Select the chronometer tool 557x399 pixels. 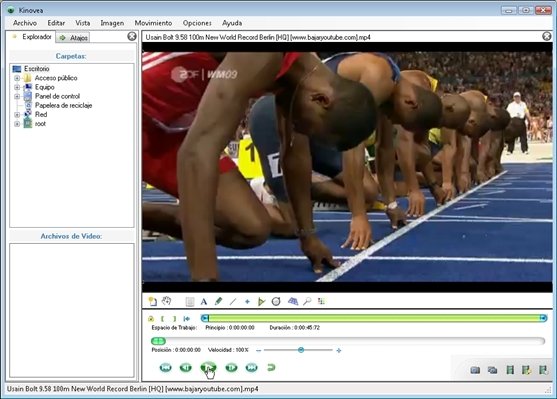point(276,302)
